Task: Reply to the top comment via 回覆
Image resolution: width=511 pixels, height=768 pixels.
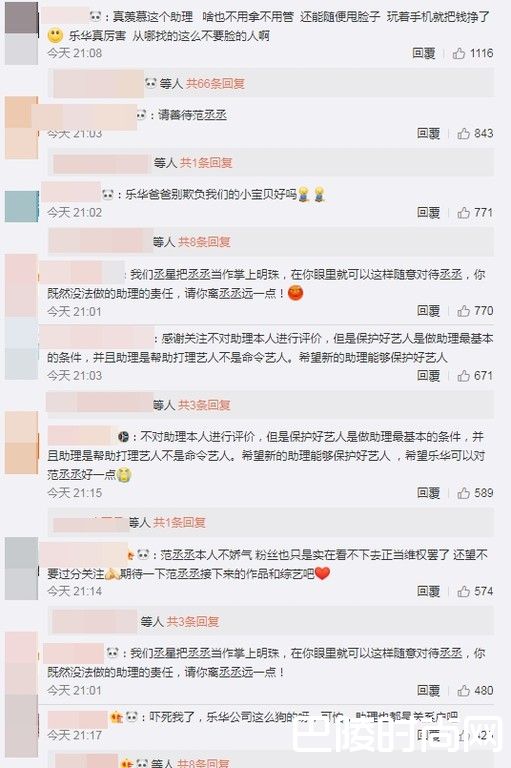Action: point(424,53)
